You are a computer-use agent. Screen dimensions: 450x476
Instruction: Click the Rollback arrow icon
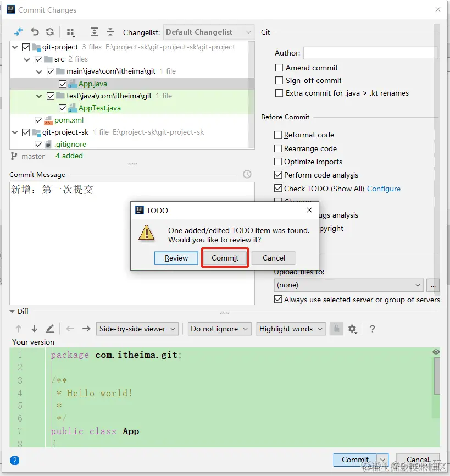coord(35,32)
